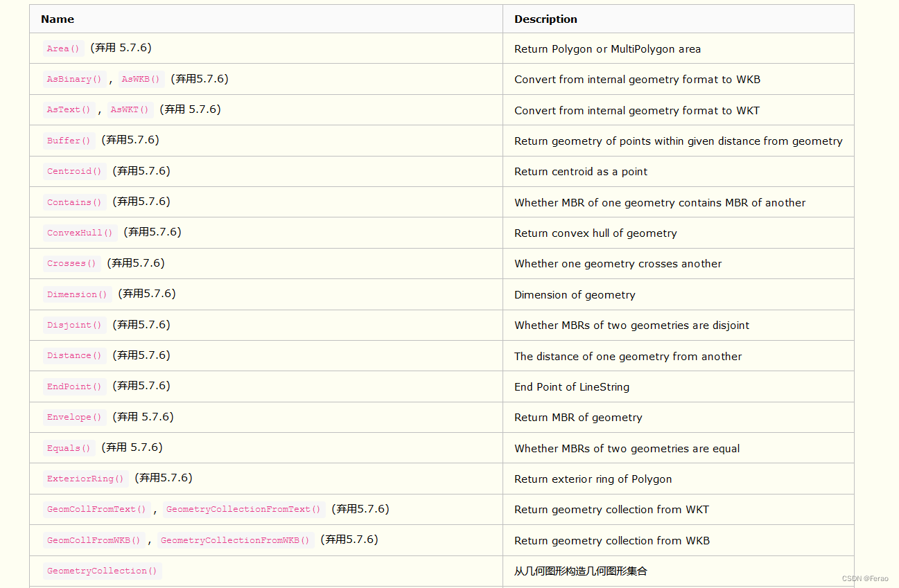Click 'Return geometry of points within given distance' text
Screen dimensions: 899x588
coord(679,141)
